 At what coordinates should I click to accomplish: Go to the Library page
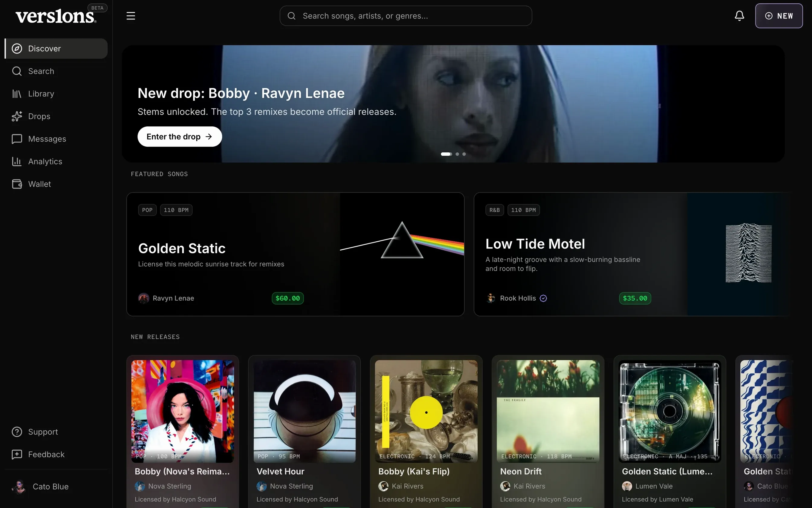(x=56, y=94)
